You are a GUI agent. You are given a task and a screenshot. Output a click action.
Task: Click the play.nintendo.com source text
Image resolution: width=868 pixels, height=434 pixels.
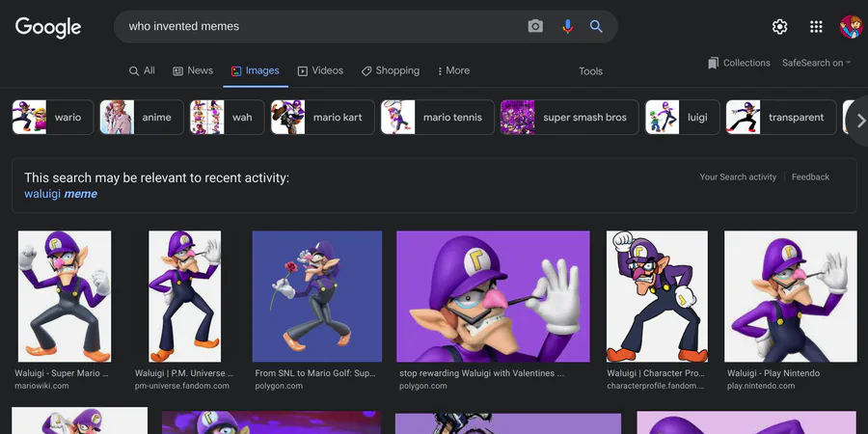[x=761, y=386]
